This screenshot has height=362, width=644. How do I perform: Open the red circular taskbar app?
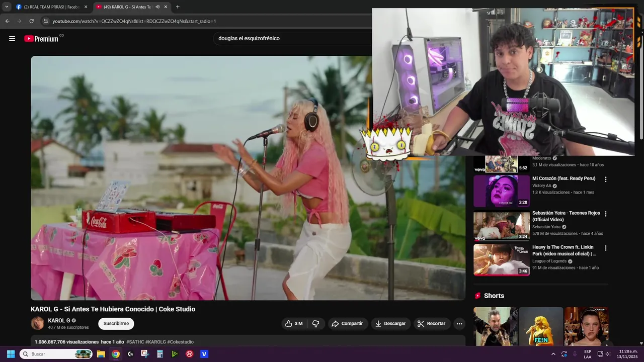coord(190,354)
